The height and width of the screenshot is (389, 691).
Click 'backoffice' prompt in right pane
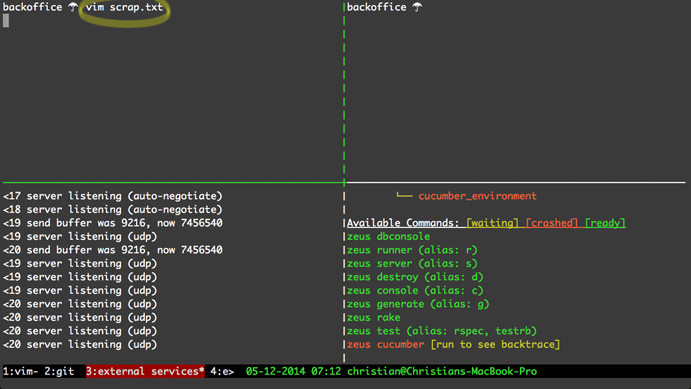pyautogui.click(x=377, y=7)
